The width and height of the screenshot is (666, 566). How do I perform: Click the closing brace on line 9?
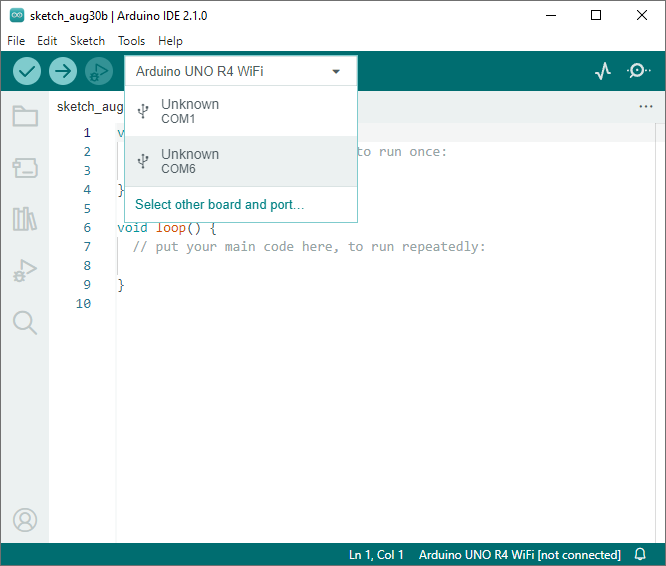(x=121, y=285)
